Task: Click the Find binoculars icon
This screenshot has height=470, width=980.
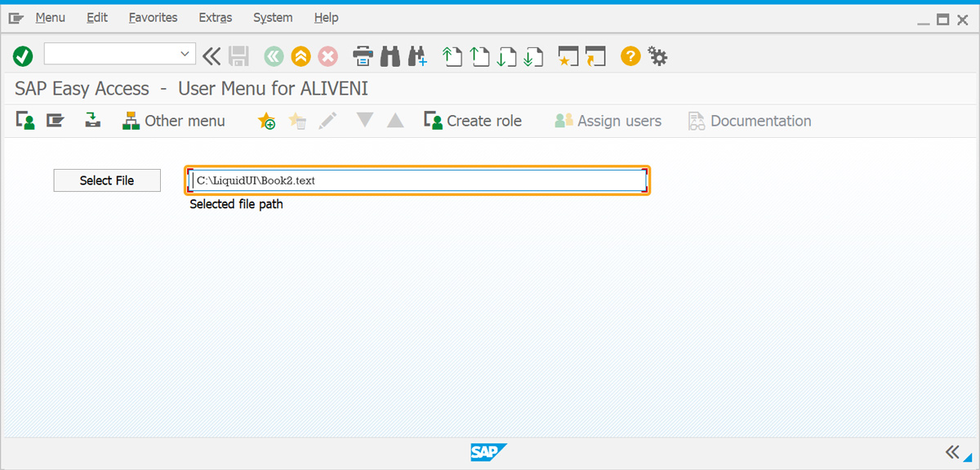Action: (390, 55)
